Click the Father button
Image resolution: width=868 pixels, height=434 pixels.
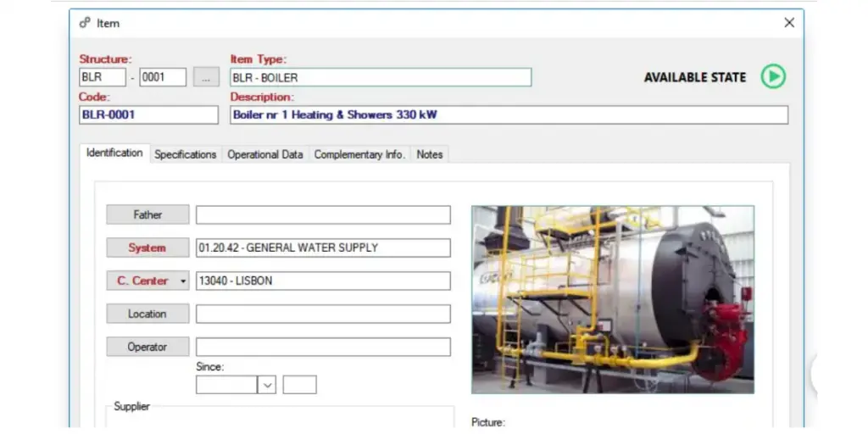(147, 214)
